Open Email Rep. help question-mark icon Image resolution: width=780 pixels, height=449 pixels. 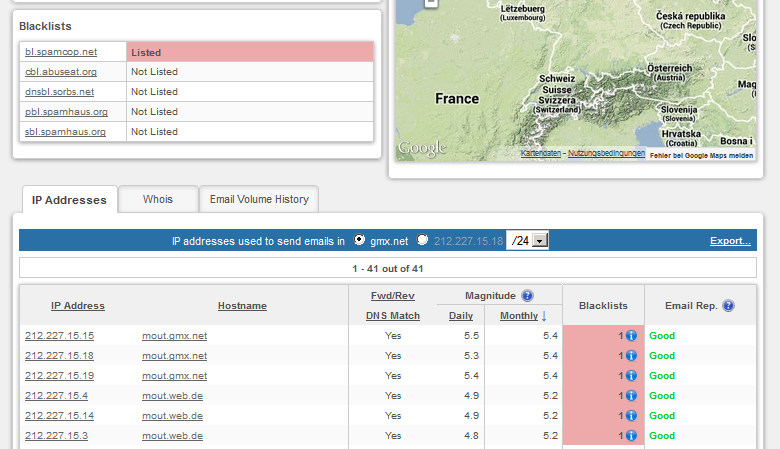(x=728, y=306)
